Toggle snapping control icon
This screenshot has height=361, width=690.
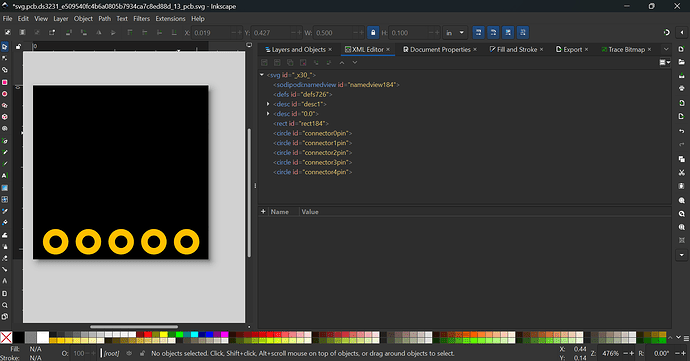(x=667, y=32)
